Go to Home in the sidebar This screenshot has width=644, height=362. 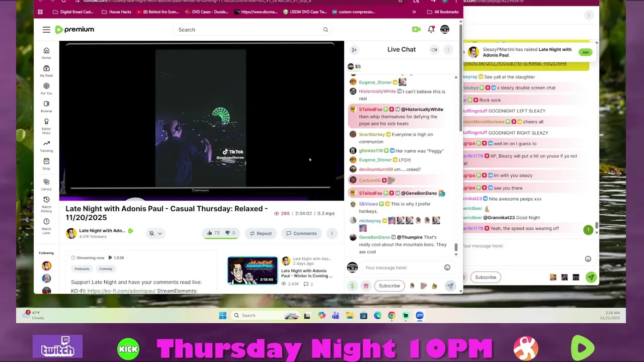tap(46, 53)
